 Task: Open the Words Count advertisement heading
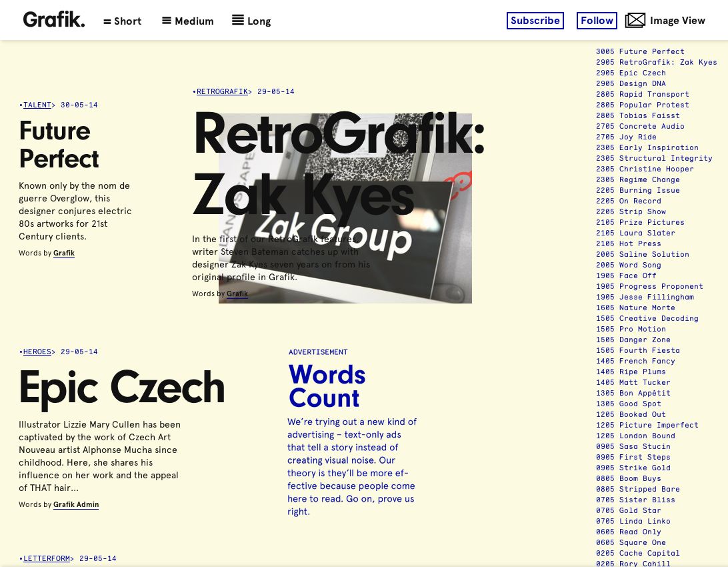[x=327, y=386]
